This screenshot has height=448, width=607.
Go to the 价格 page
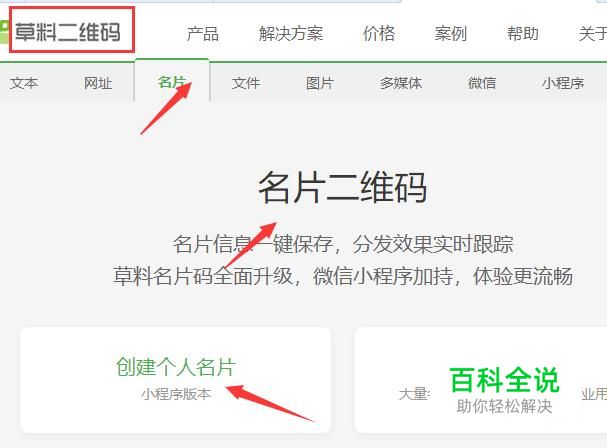[379, 34]
